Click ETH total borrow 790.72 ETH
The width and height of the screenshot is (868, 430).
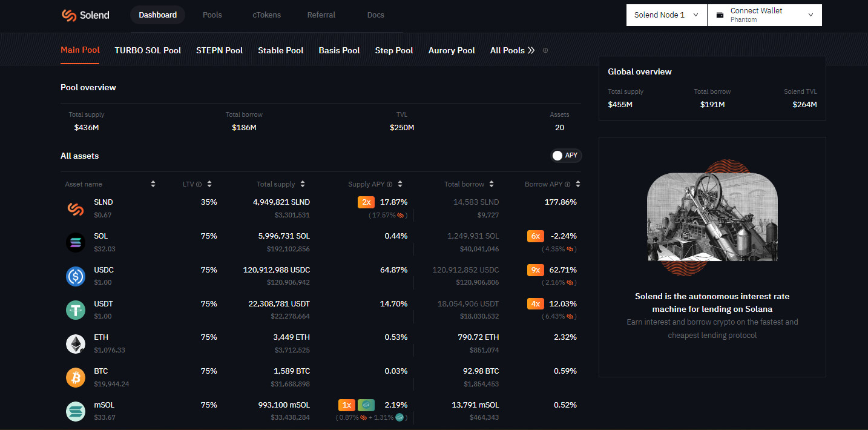(479, 337)
